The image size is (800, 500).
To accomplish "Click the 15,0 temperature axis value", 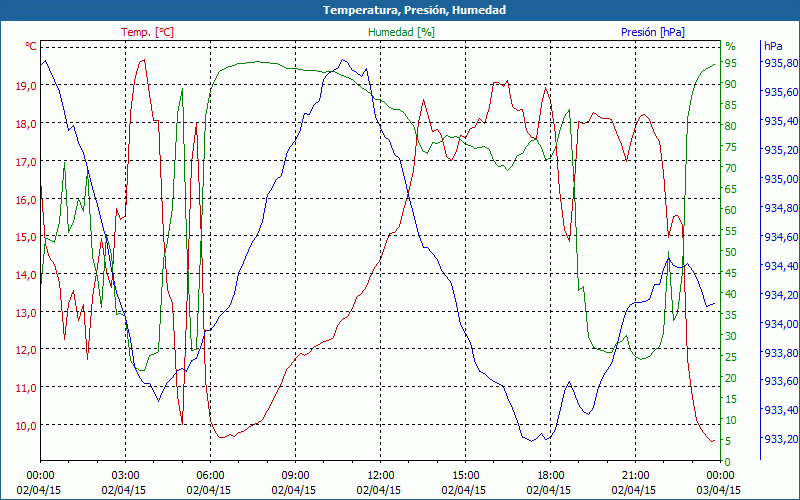I will click(26, 237).
